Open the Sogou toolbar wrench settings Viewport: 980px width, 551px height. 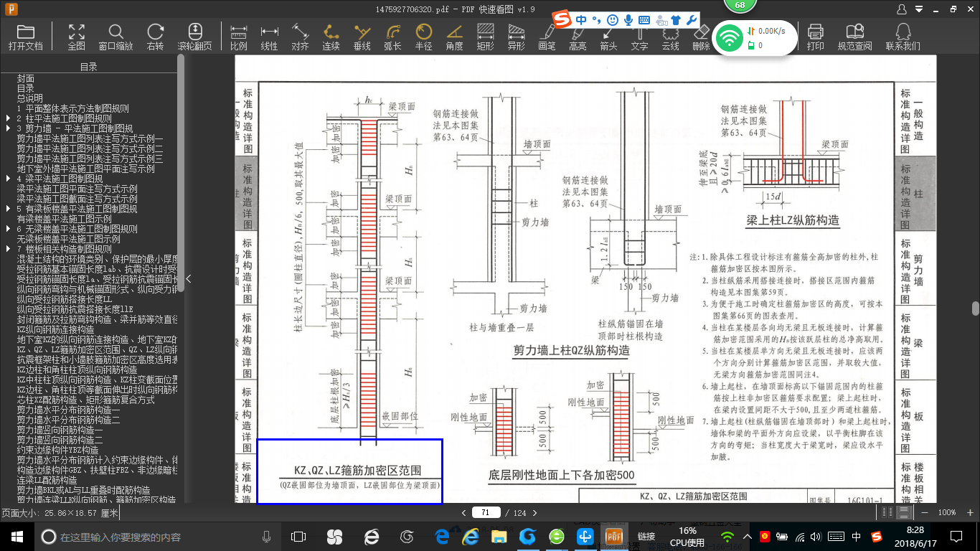click(x=692, y=19)
